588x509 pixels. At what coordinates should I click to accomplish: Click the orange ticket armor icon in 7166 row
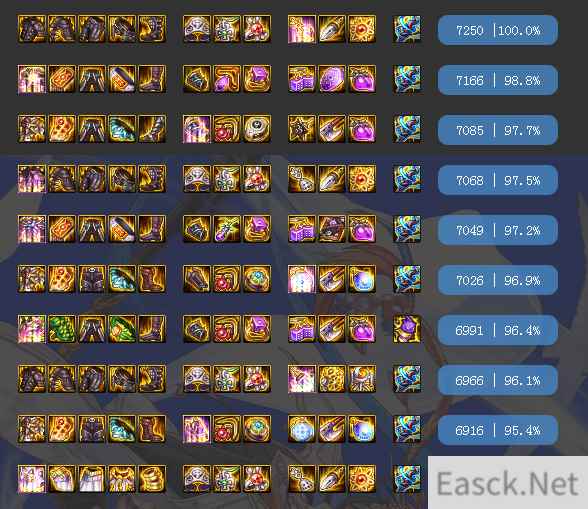point(62,79)
